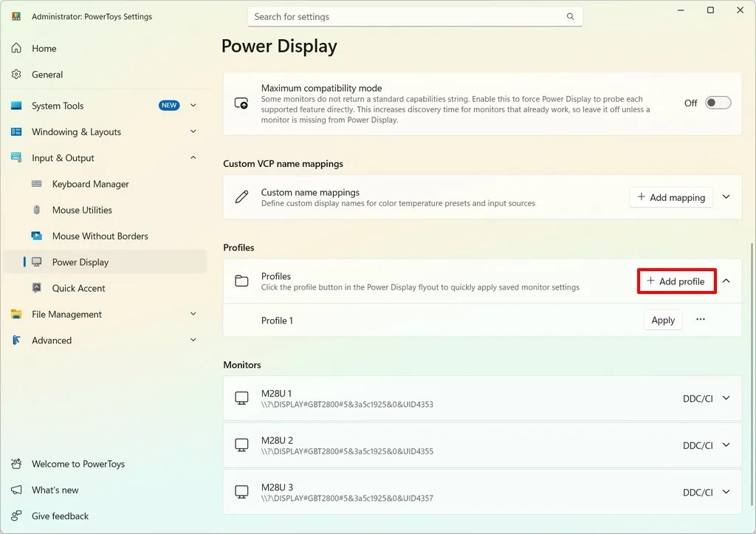Toggle Maximum compatibility mode switch

pos(718,103)
